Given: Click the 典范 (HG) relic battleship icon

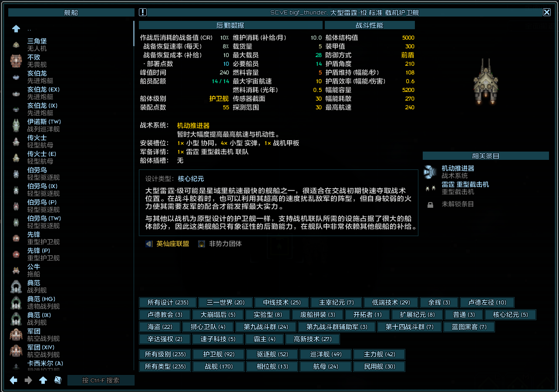Looking at the screenshot, I should pos(16,303).
